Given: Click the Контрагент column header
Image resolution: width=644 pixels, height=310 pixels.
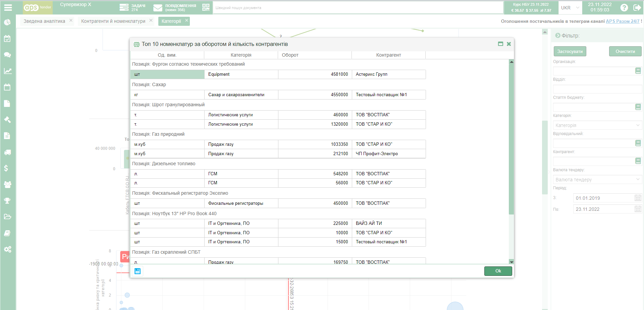Looking at the screenshot, I should pos(388,55).
